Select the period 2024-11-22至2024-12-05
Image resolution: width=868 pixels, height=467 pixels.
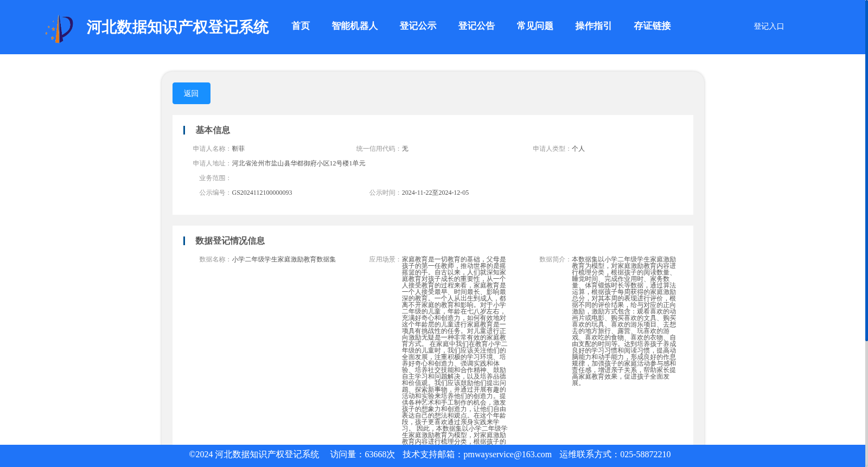coord(436,193)
